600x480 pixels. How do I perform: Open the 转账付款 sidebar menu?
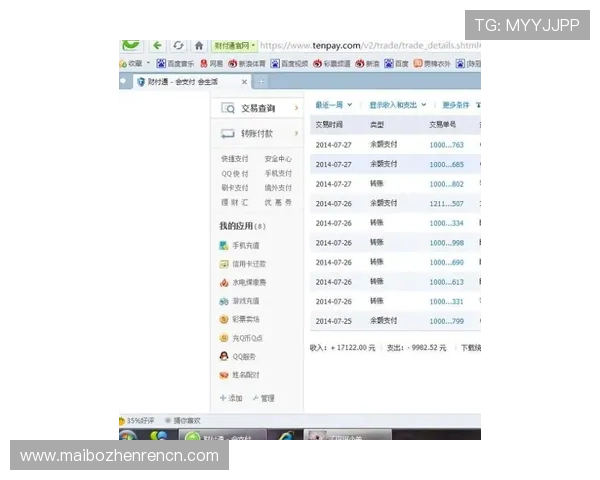pos(256,134)
